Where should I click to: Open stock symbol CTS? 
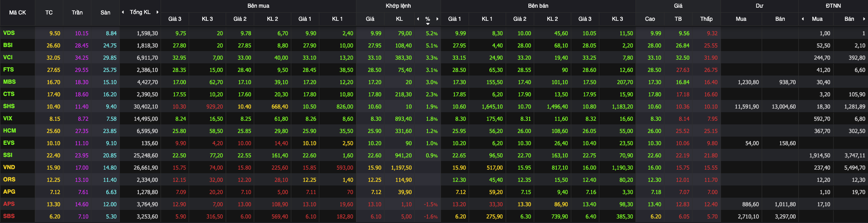[x=9, y=94]
